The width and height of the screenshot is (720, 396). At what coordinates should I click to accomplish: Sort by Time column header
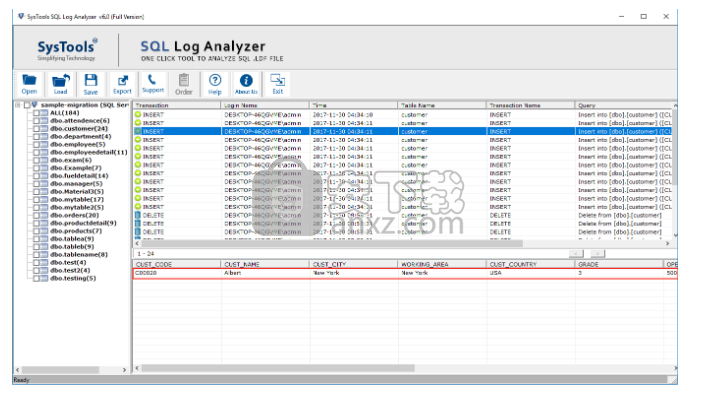pyautogui.click(x=354, y=105)
